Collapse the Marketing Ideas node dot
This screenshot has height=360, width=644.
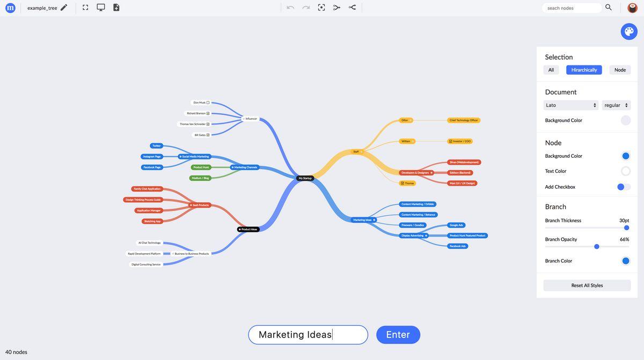pyautogui.click(x=374, y=220)
